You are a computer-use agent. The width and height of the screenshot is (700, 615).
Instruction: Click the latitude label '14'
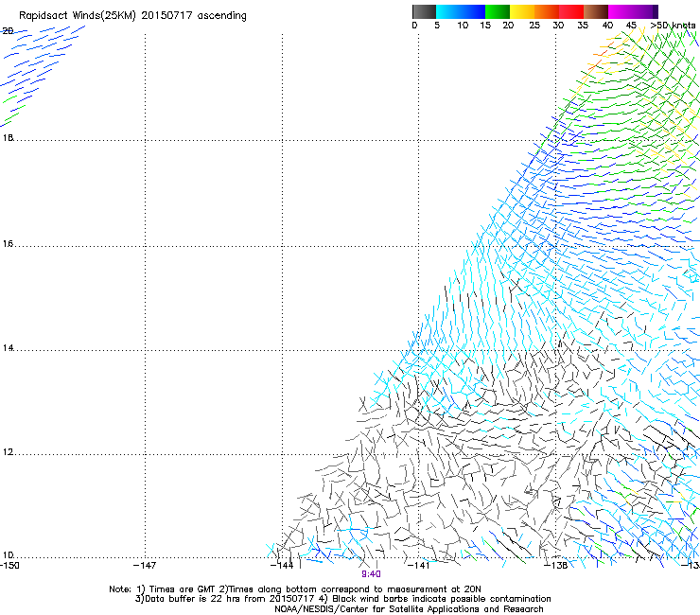[x=8, y=348]
